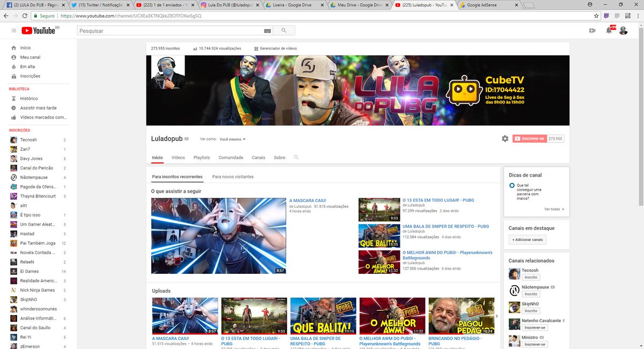Image resolution: width=644 pixels, height=349 pixels.
Task: Open the on-screen keyboard icon in search
Action: [267, 31]
